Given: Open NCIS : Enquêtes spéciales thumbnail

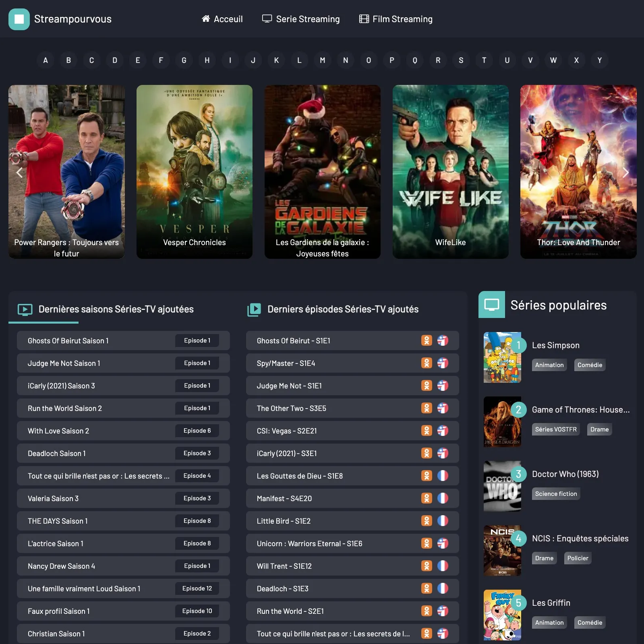Looking at the screenshot, I should [502, 551].
